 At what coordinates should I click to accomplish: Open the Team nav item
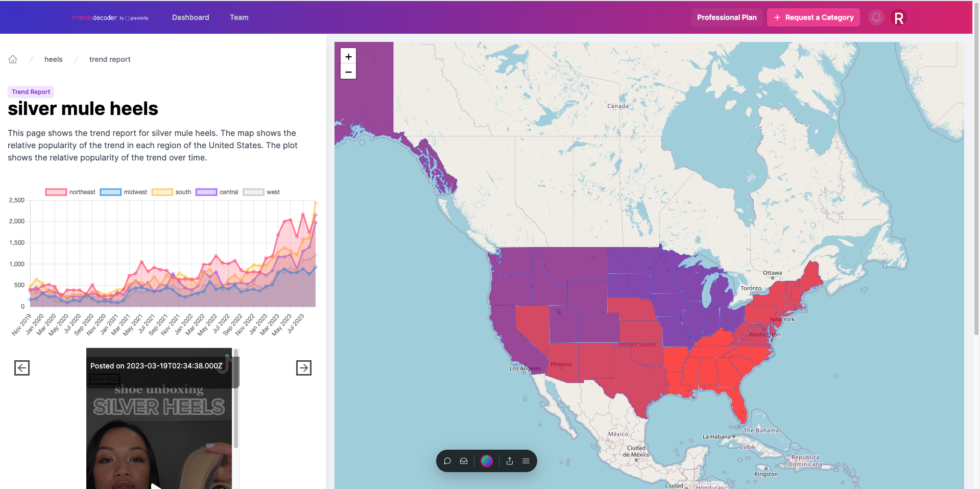pos(239,17)
